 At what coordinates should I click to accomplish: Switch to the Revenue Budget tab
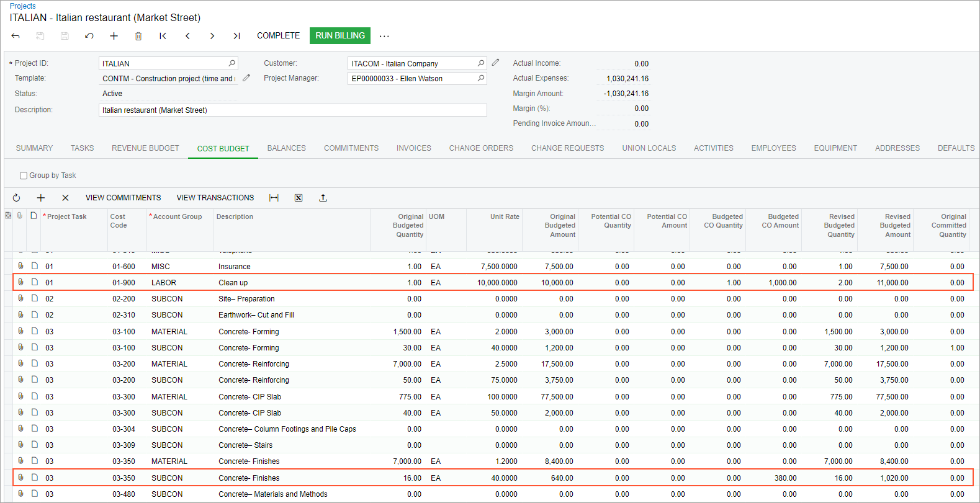(145, 148)
